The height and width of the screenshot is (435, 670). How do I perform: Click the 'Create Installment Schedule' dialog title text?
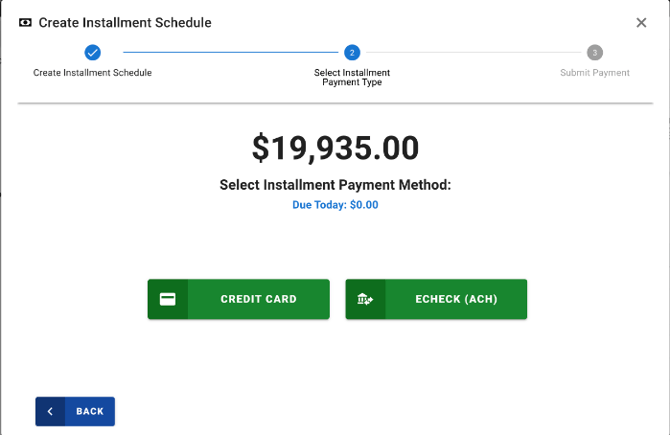[x=125, y=23]
